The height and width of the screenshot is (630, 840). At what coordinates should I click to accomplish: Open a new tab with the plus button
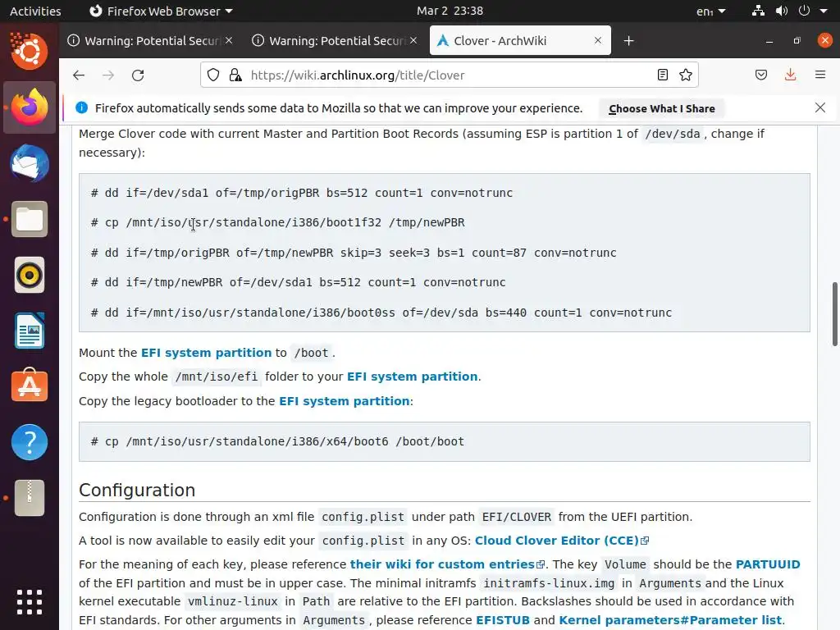click(x=628, y=41)
